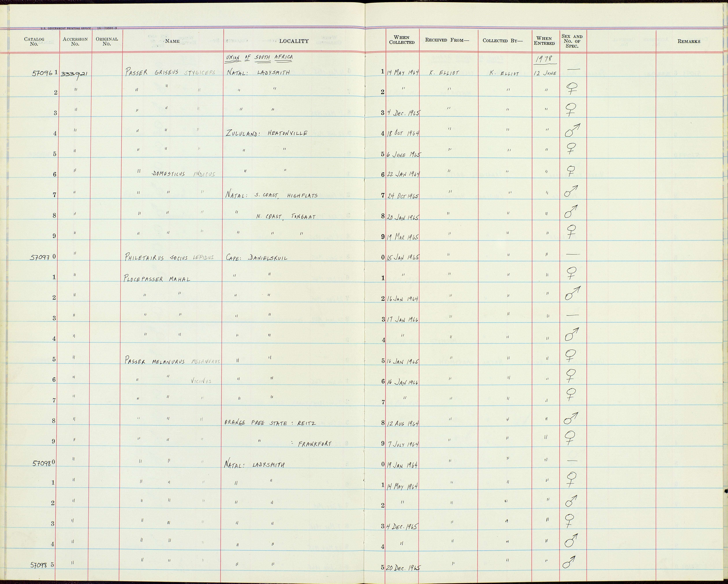Viewport: 728px width, 584px height.
Task: Click the male symbol in the '12 Aug 1964' row
Action: [571, 418]
